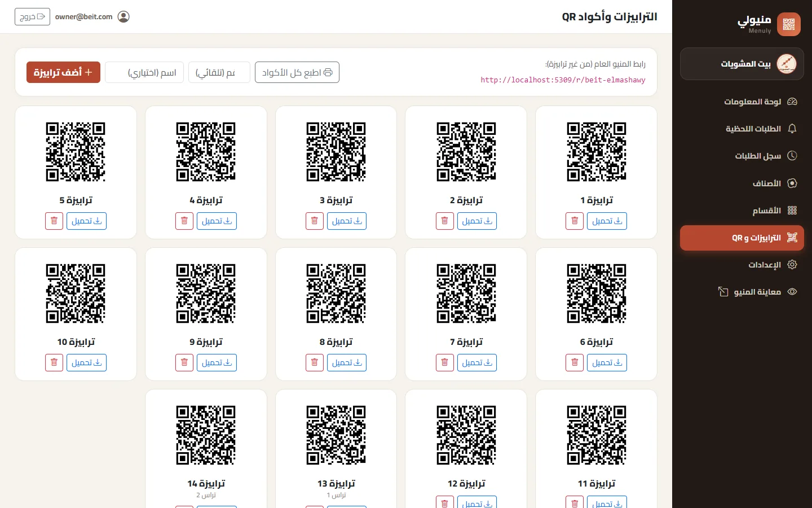Select the QR code of ترابيزة 3

(336, 152)
